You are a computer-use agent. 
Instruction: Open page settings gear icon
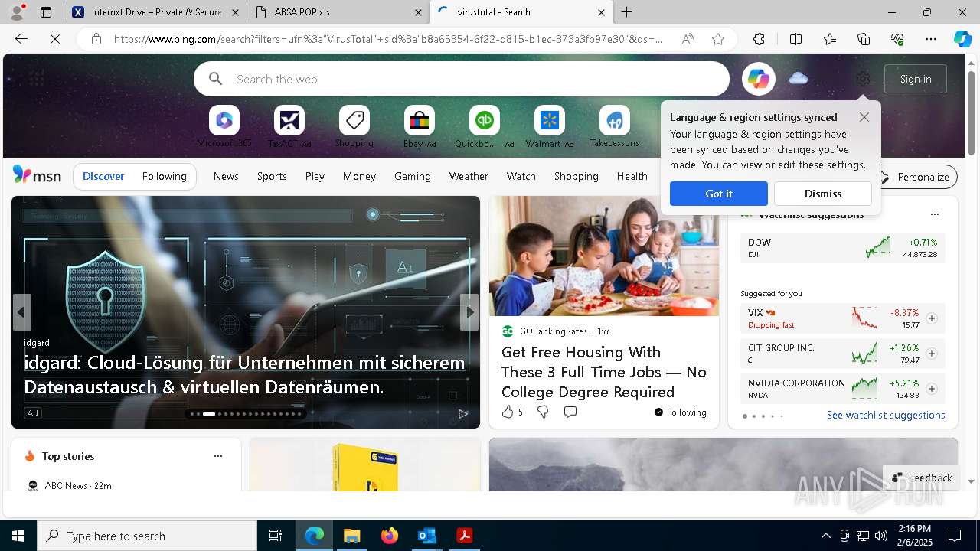[x=863, y=79]
